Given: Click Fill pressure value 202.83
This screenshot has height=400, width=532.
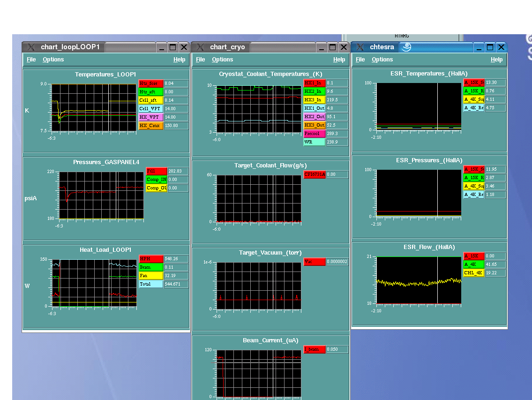Looking at the screenshot, I should 178,171.
